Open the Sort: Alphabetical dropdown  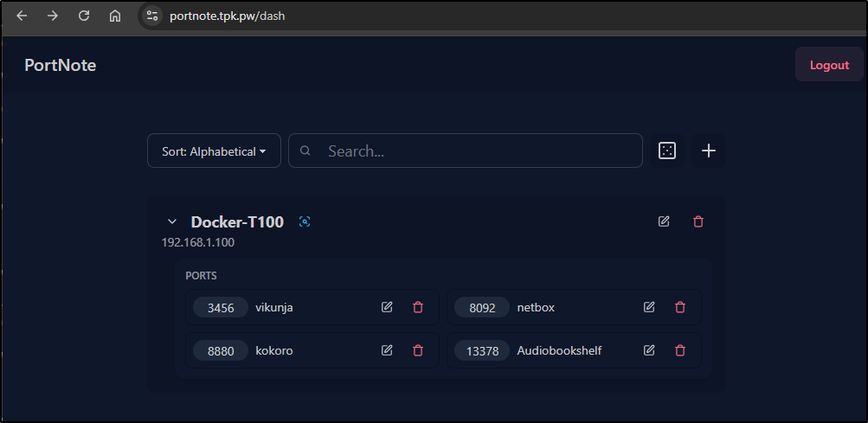tap(214, 151)
